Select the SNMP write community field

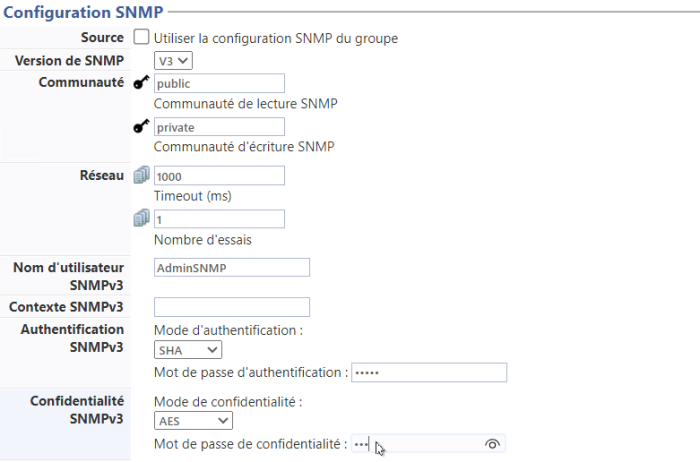(220, 127)
